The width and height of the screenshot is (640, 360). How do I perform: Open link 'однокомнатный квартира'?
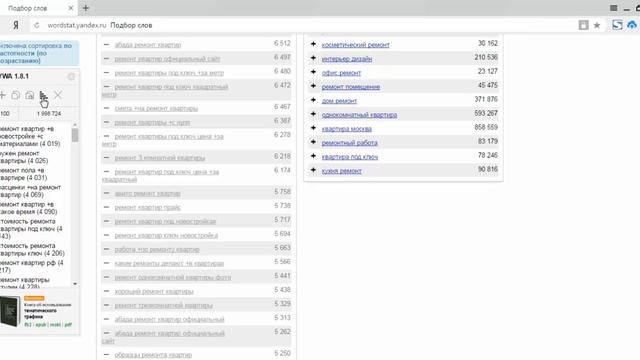pos(359,115)
